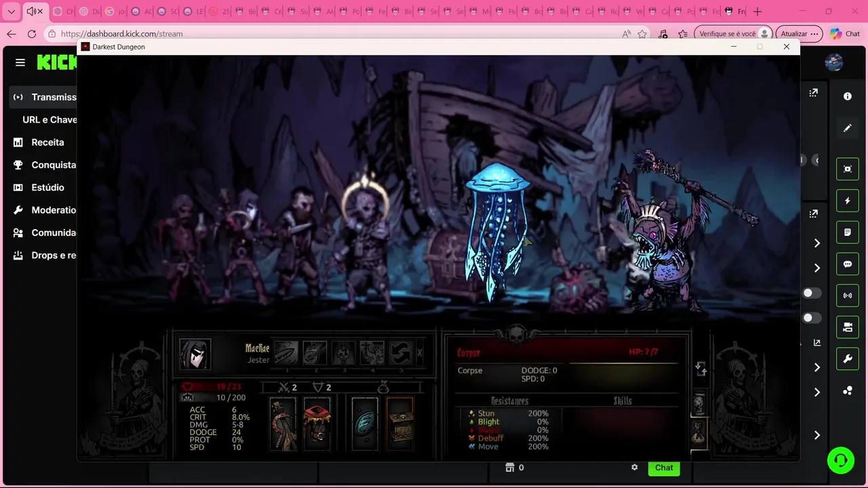Open the inventory bag tab
The image size is (868, 488).
pyautogui.click(x=699, y=432)
